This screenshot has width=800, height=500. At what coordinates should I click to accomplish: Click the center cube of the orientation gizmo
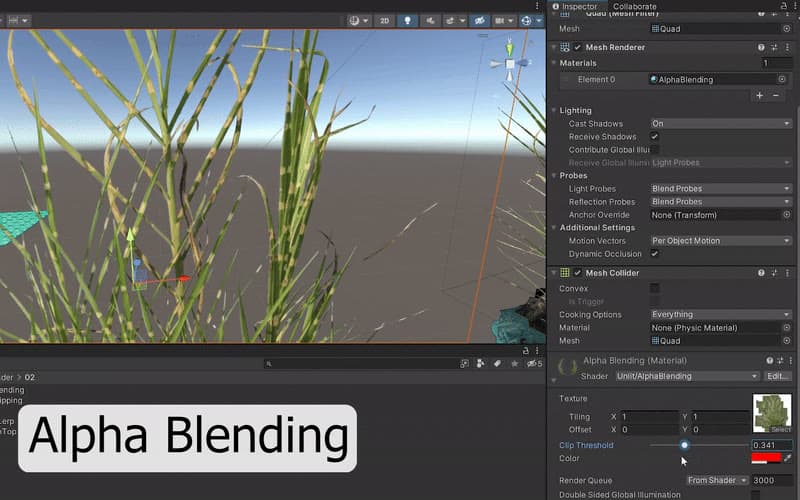510,64
